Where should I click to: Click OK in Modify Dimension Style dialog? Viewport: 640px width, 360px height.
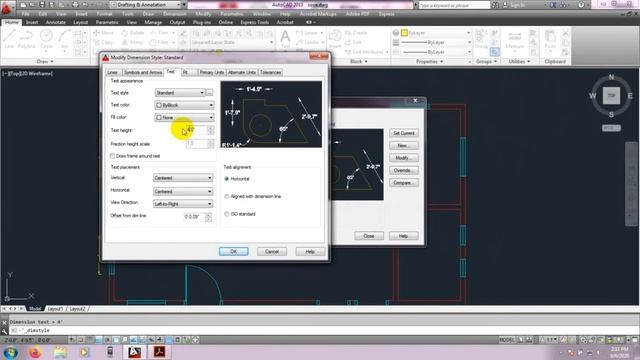[x=233, y=251]
